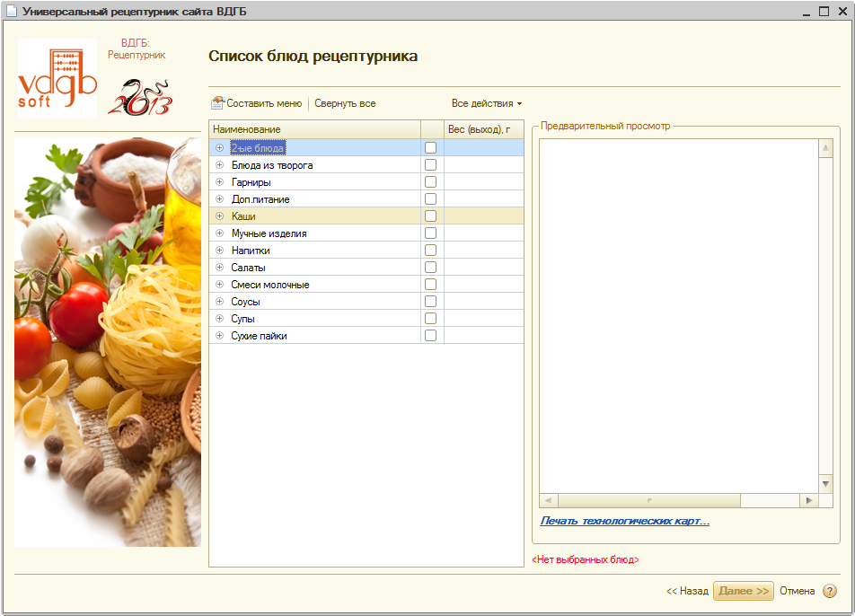
Task: Click the Нет выбранных блюд message
Action: (585, 559)
